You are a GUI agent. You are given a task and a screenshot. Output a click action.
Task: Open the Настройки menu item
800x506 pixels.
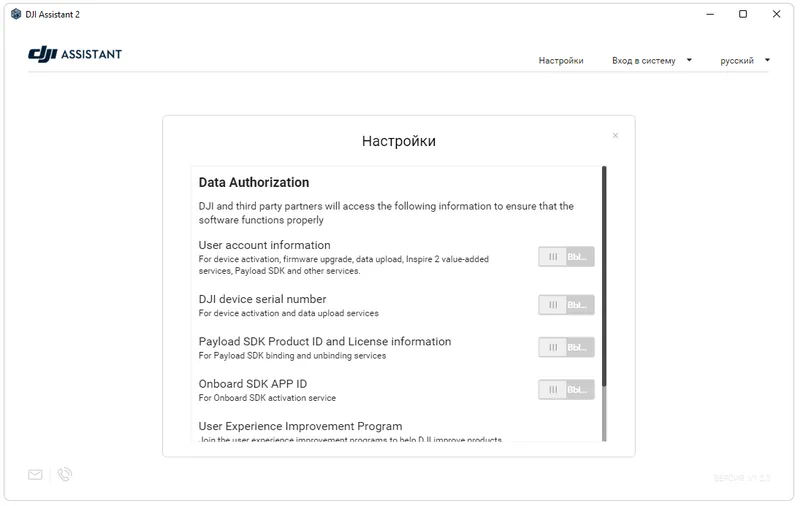click(561, 61)
